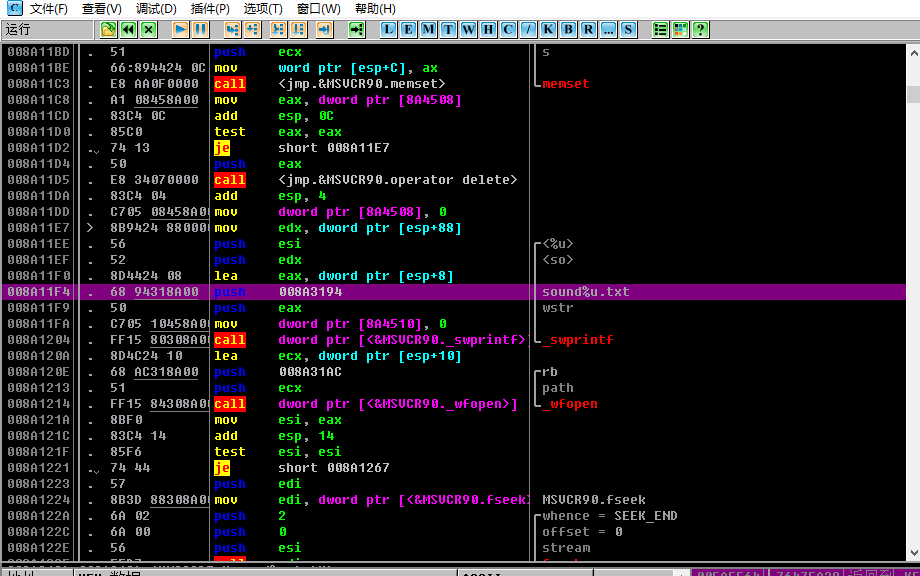Click the 'je short 008A1267' instruction

[x=302, y=467]
